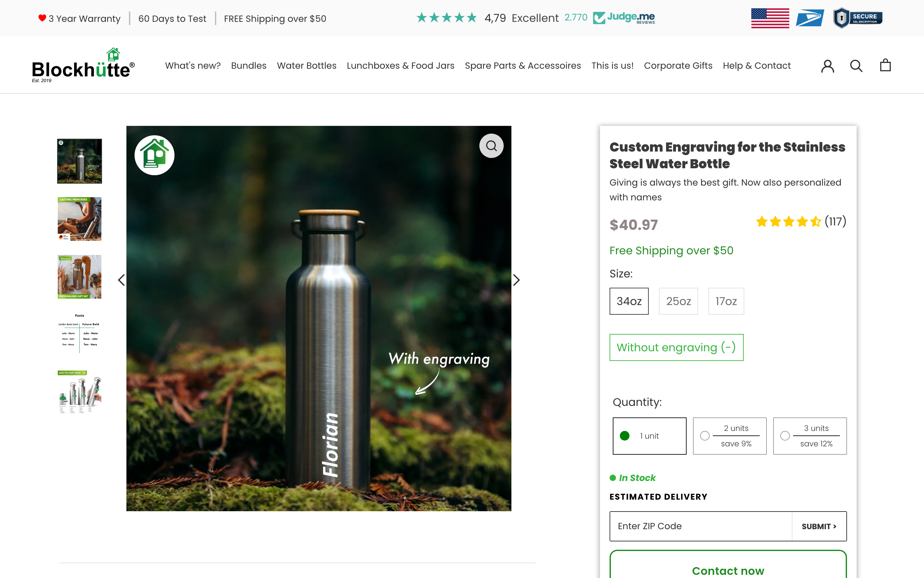Focus the Enter ZIP Code field
Viewport: 924px width, 578px height.
click(701, 526)
